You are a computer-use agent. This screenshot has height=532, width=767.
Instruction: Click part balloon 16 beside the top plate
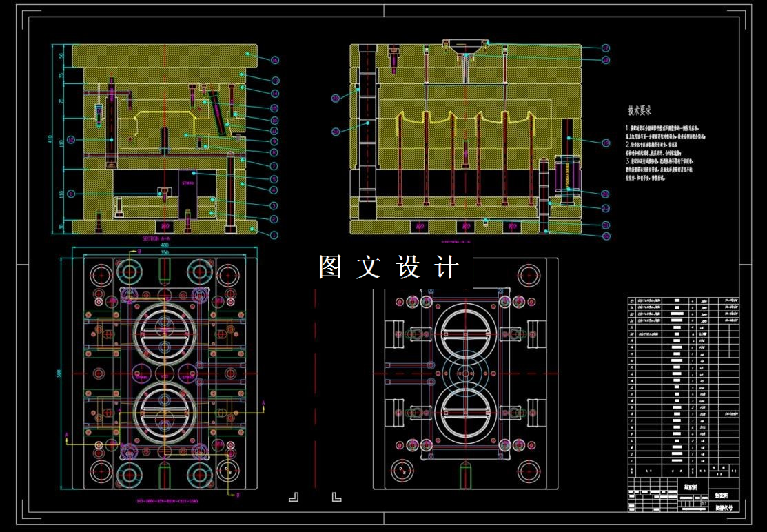pyautogui.click(x=274, y=61)
